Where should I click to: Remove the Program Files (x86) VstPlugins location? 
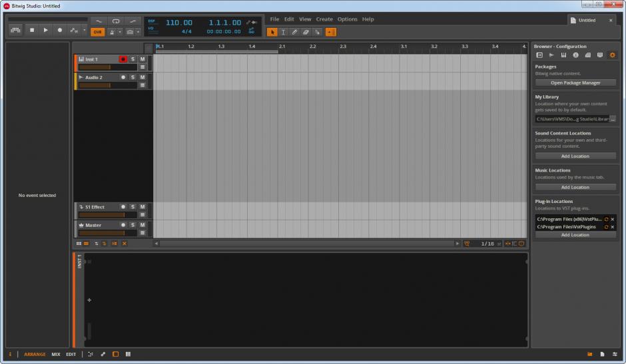[x=613, y=219]
